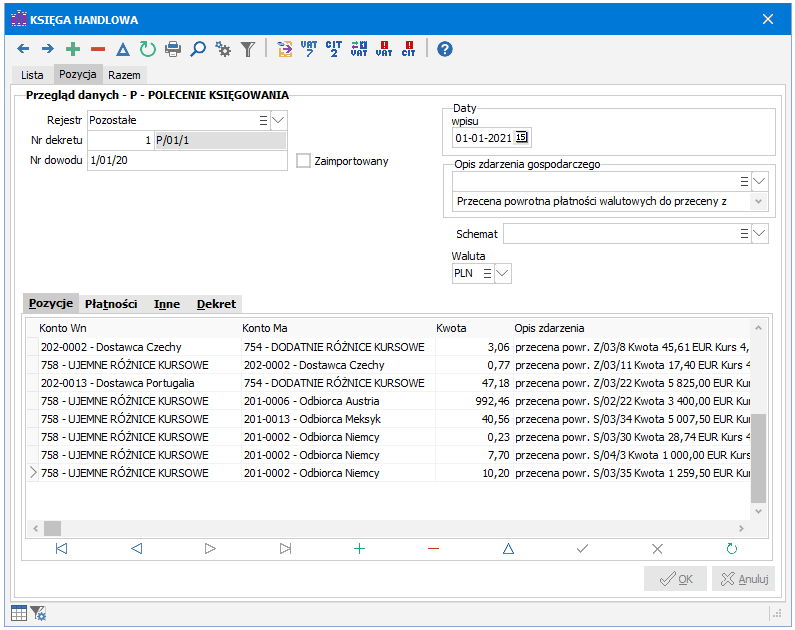Open search with magnifier icon
Screen dimensions: 795x630
tap(198, 49)
